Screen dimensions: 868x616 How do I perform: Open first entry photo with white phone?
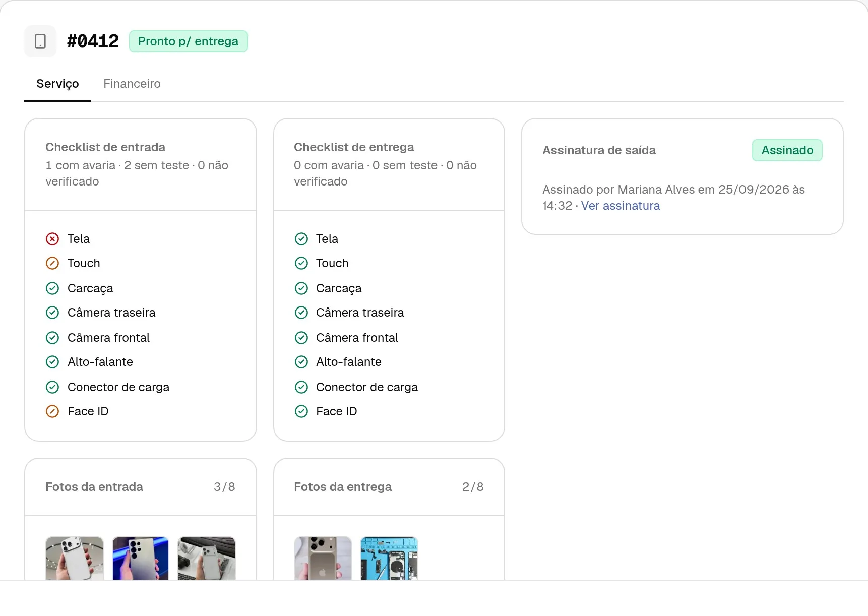tap(75, 558)
